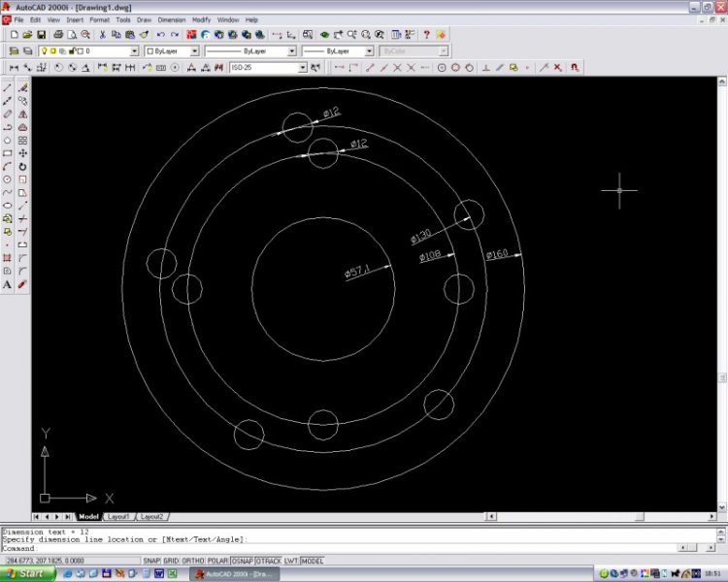Open the View menu
The image size is (728, 582).
53,20
